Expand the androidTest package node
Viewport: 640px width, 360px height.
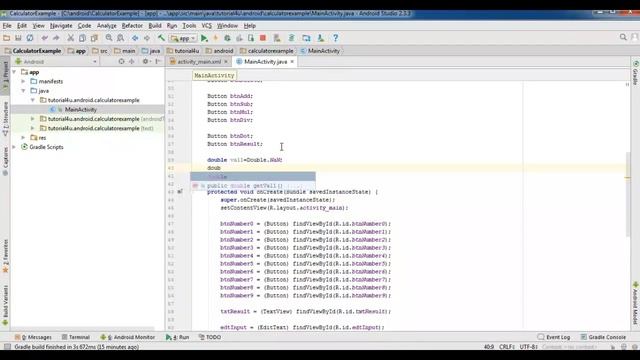coord(33,119)
